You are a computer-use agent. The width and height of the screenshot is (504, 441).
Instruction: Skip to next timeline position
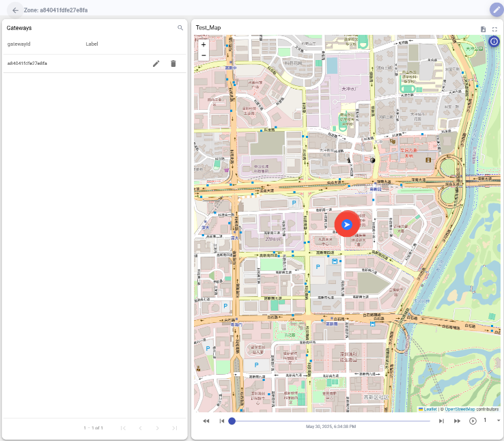(x=441, y=421)
